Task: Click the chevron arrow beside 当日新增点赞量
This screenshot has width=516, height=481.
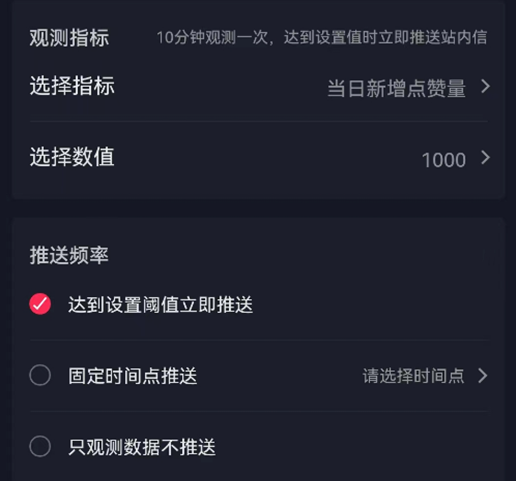Action: pos(485,86)
